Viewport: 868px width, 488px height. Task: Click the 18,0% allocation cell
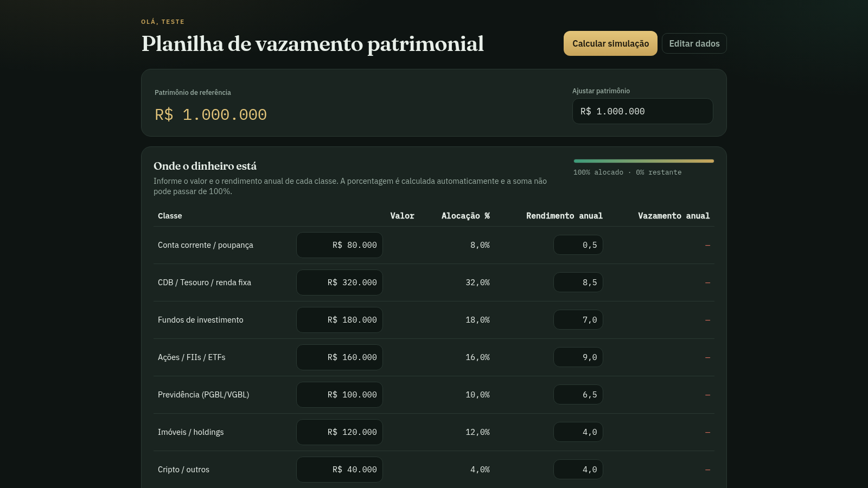point(478,320)
